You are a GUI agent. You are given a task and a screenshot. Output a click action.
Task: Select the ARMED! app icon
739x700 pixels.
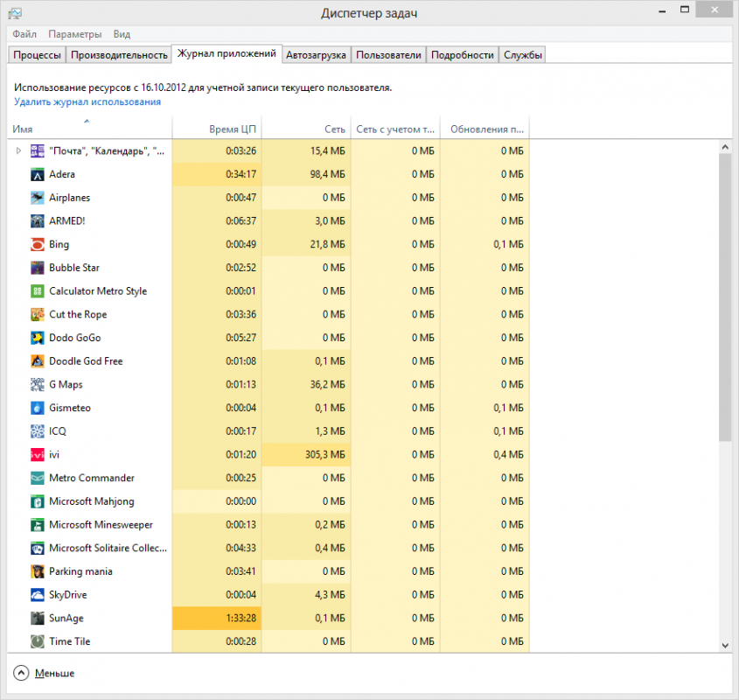tap(38, 221)
